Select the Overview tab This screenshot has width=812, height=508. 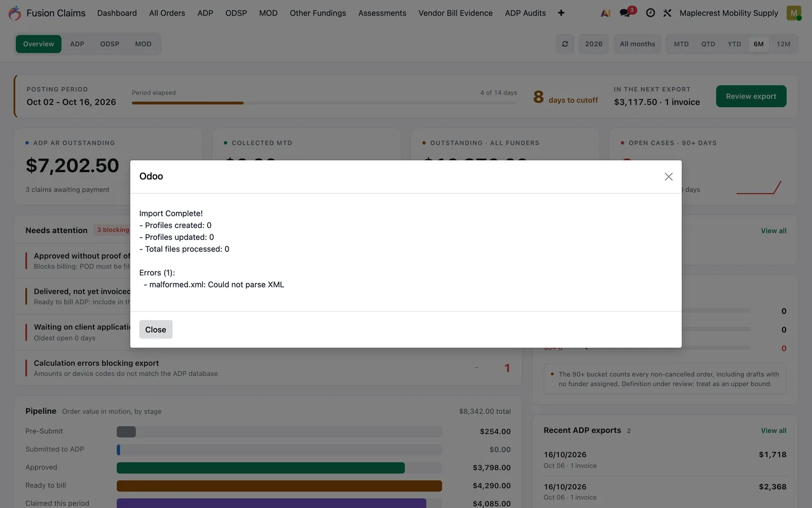38,44
